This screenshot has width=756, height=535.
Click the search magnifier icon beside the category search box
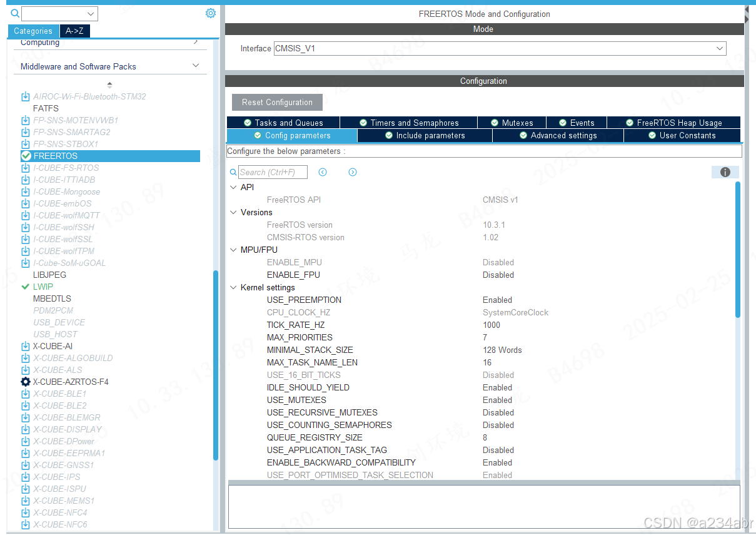(x=15, y=13)
